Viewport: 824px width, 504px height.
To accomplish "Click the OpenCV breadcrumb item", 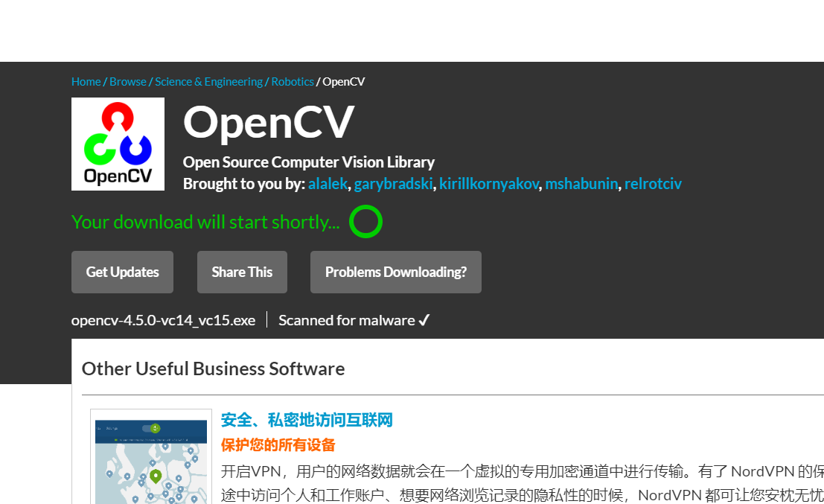I will click(x=343, y=81).
